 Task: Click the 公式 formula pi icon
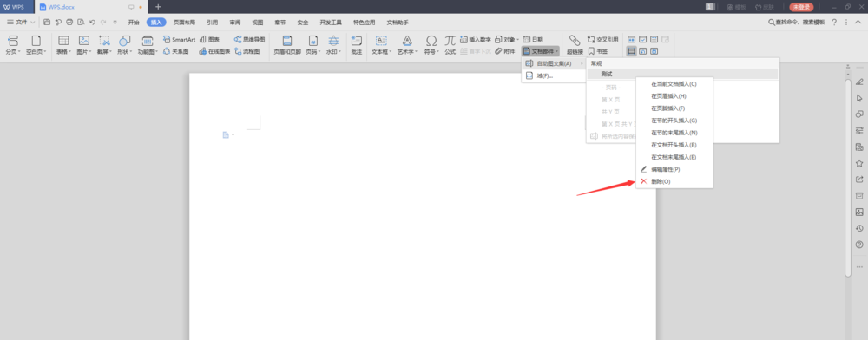(450, 41)
